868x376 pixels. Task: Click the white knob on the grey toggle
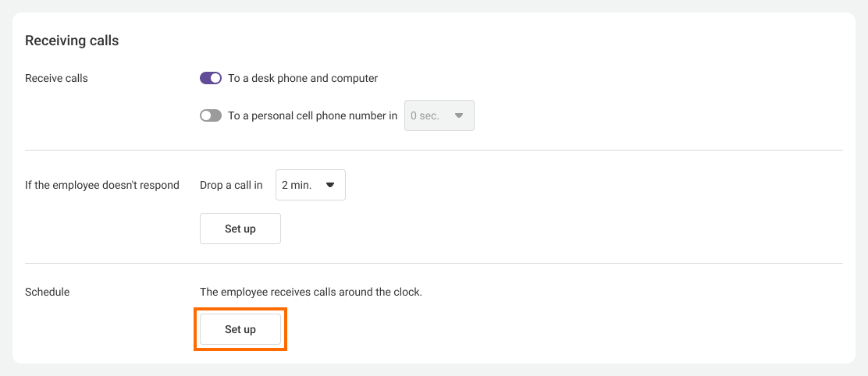point(206,115)
